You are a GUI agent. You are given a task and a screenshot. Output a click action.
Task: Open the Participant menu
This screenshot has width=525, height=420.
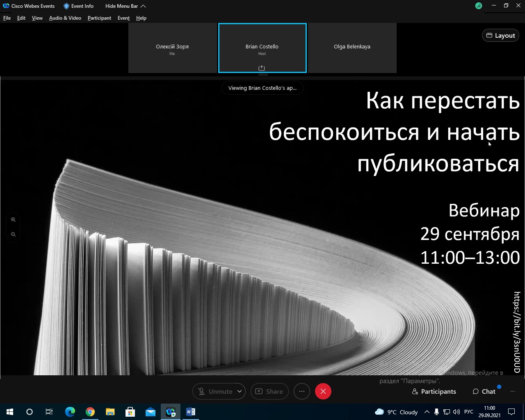[x=99, y=18]
